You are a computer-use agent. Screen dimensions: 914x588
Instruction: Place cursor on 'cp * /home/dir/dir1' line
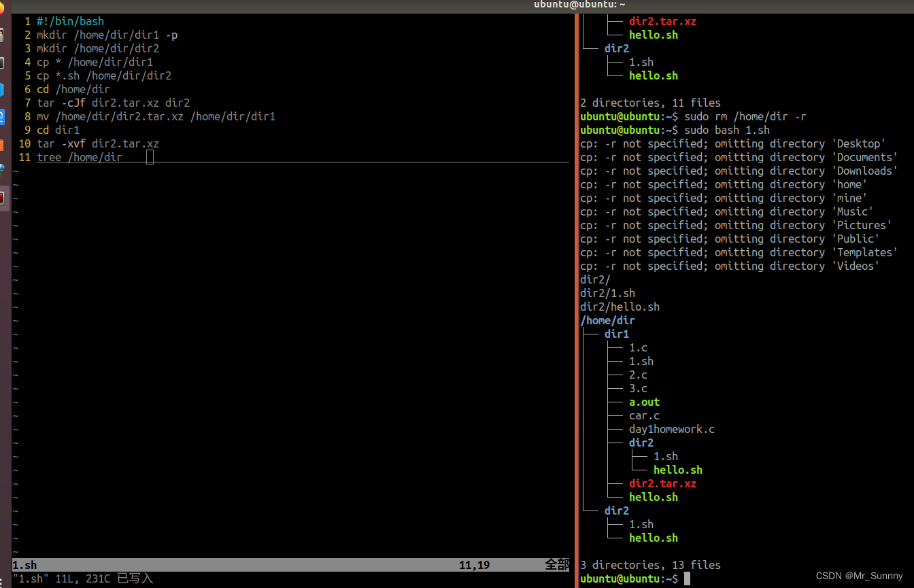coord(95,62)
